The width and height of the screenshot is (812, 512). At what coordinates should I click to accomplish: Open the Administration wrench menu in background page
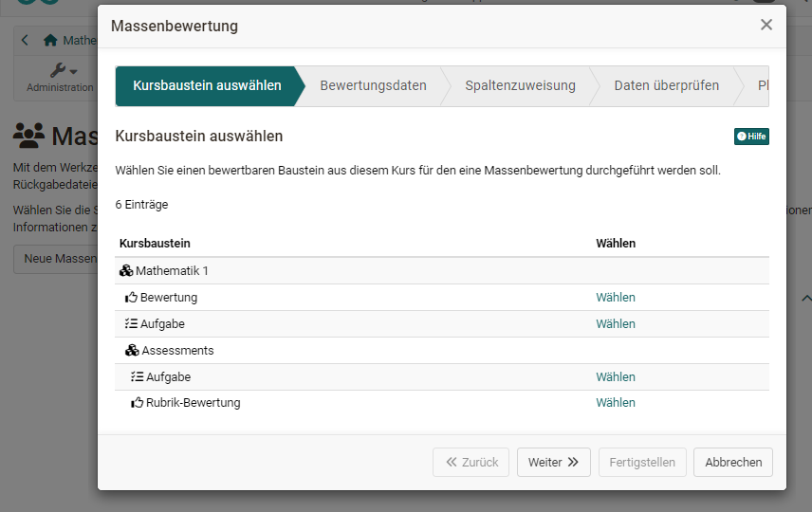pyautogui.click(x=60, y=77)
